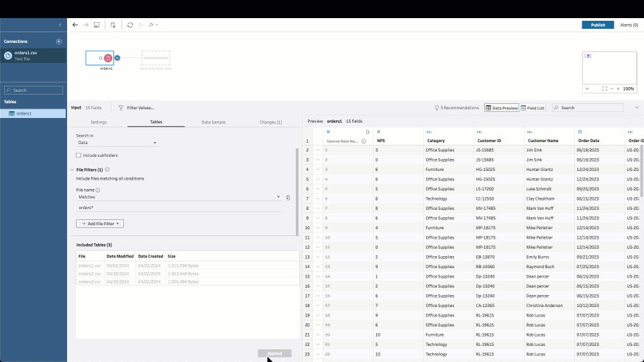Select orders1.csv in Included Tables
Viewport: 644px width, 362px height.
point(188,265)
